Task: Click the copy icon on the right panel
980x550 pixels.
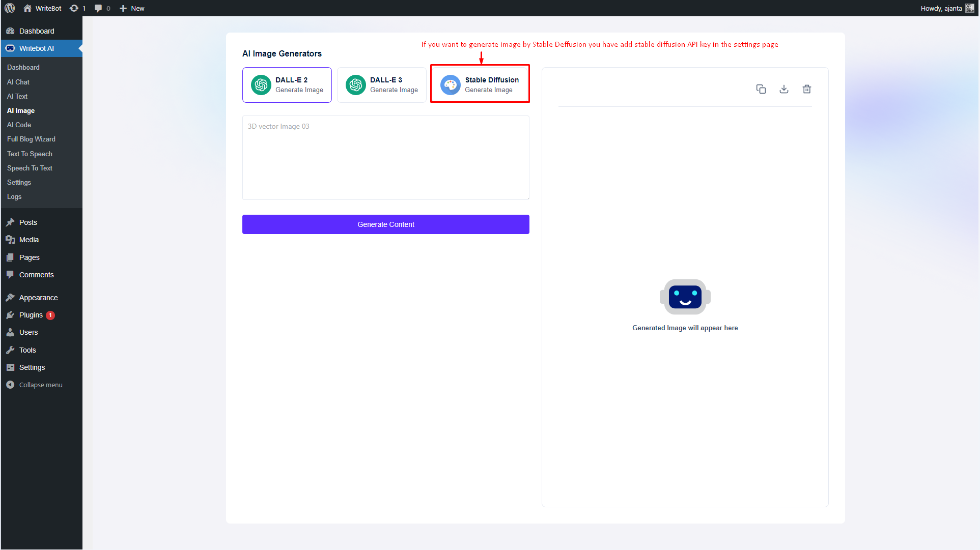Action: [761, 89]
